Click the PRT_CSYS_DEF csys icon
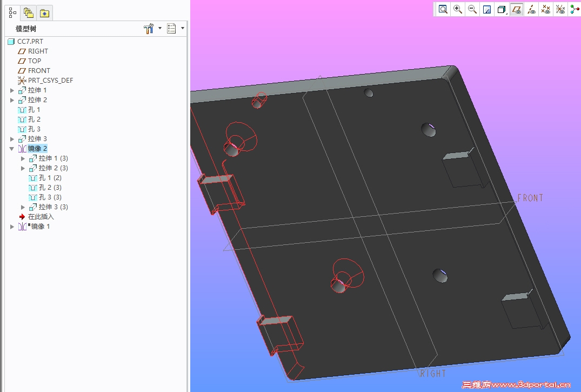The width and height of the screenshot is (581, 392). point(22,81)
